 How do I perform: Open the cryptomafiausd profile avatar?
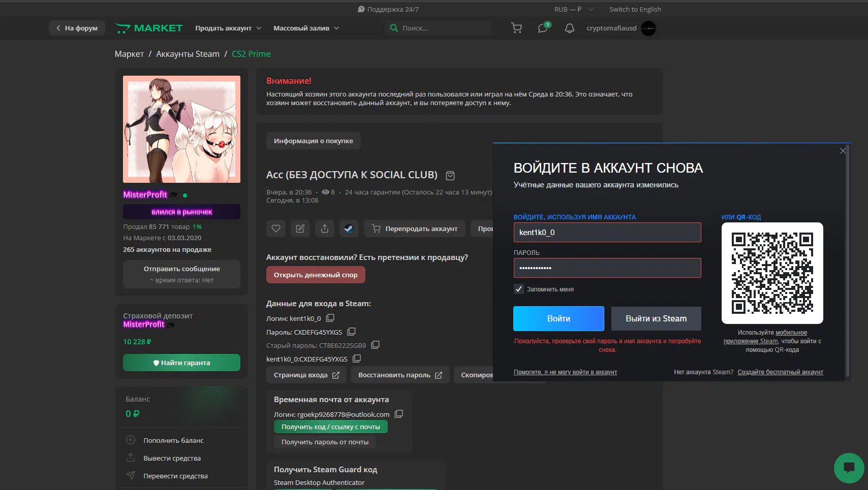648,28
